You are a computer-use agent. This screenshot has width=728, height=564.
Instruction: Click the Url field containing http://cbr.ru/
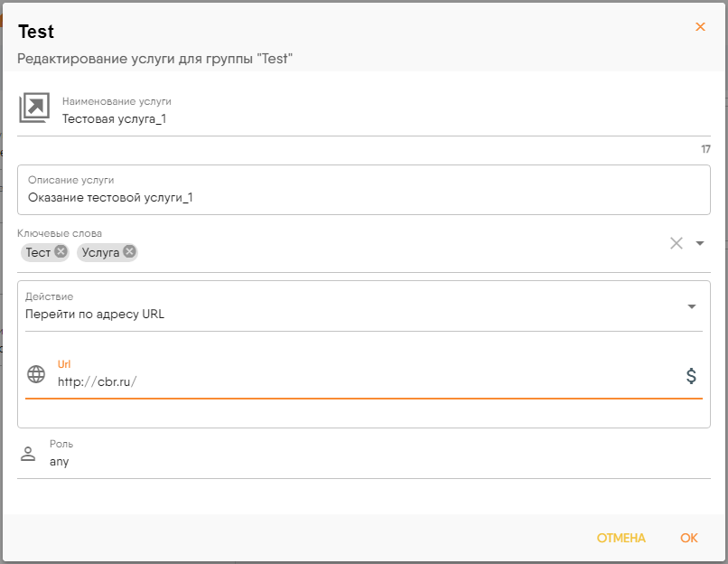[361, 381]
